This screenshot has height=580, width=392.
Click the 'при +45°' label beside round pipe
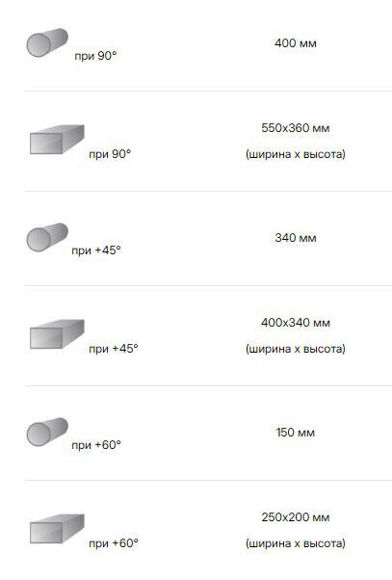click(x=96, y=250)
